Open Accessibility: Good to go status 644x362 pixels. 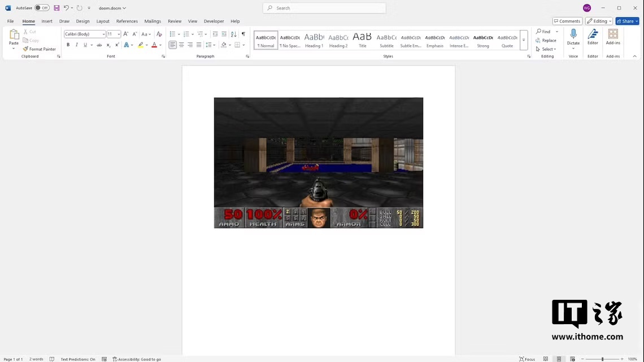pyautogui.click(x=137, y=359)
